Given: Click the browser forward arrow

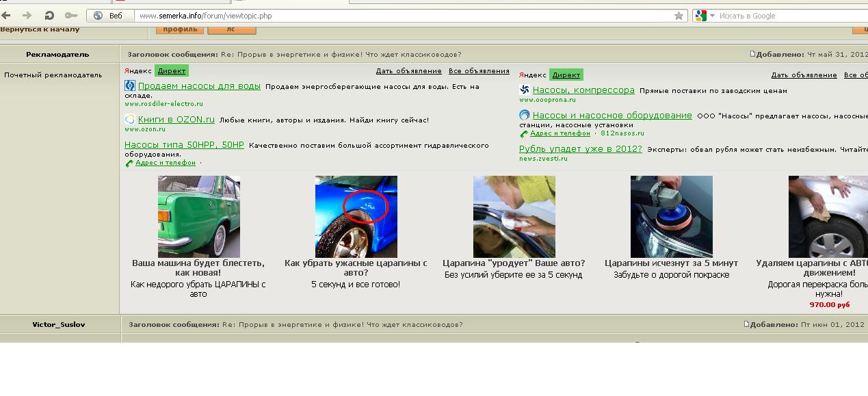Looking at the screenshot, I should 27,15.
